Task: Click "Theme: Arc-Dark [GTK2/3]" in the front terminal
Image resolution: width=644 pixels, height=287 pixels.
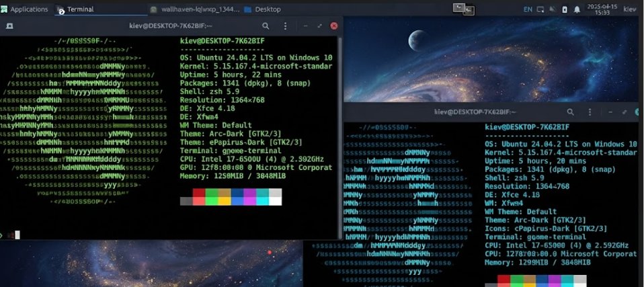Action: tap(231, 134)
